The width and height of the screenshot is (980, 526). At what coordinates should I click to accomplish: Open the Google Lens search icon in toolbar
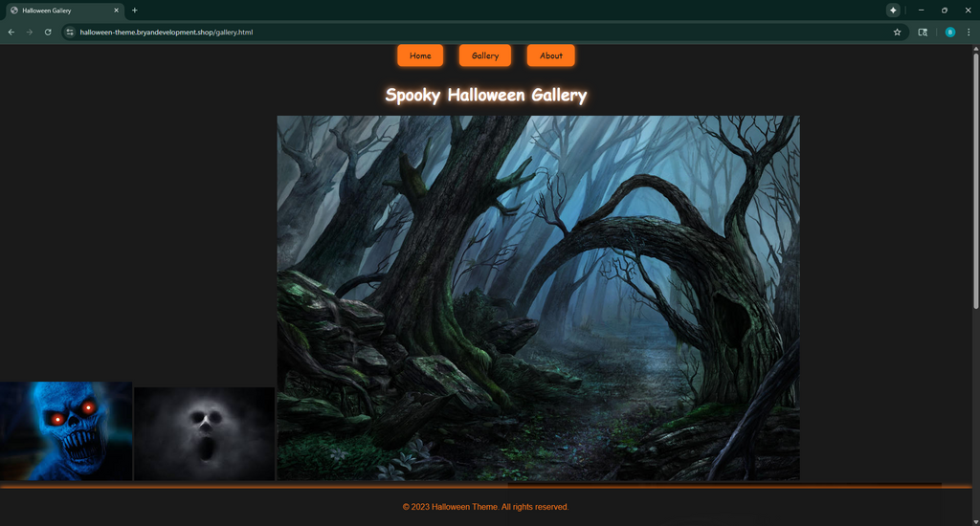923,32
